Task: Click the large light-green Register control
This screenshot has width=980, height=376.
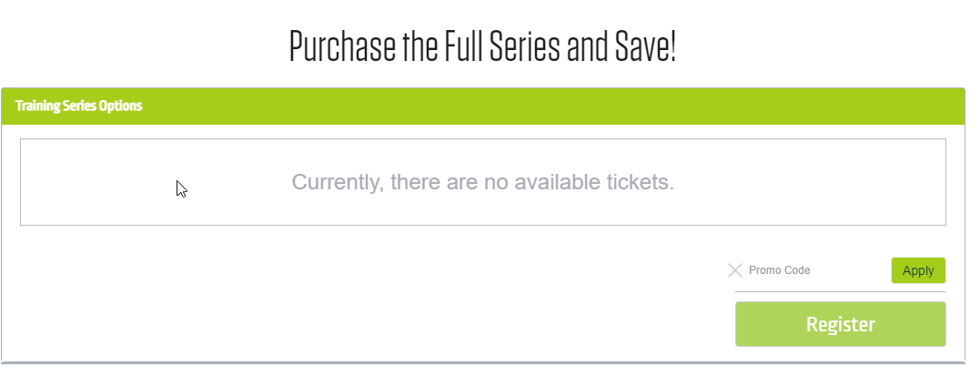Action: (840, 324)
